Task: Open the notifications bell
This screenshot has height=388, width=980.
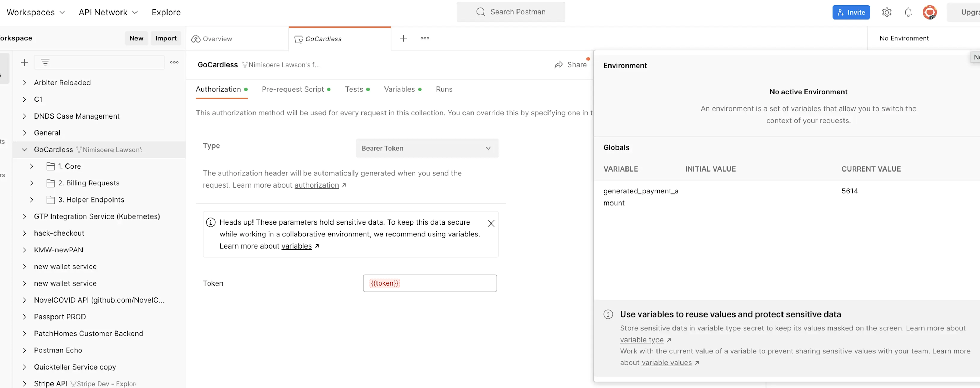Action: [x=908, y=12]
